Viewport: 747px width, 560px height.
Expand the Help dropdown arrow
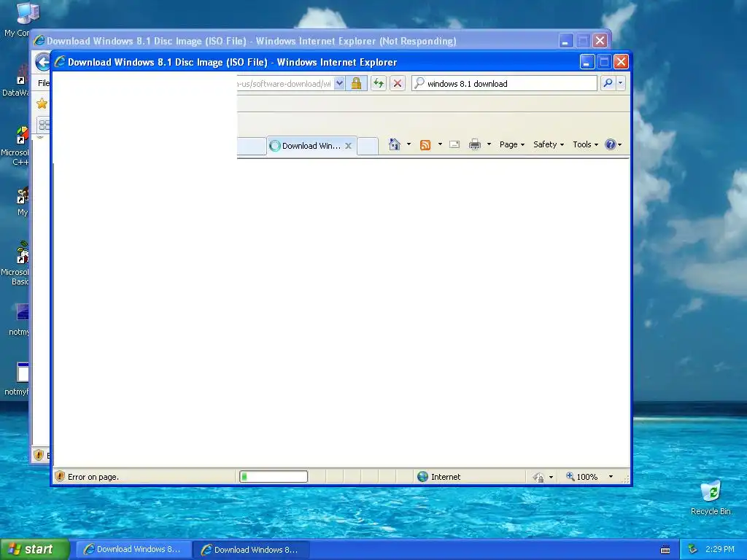[620, 145]
